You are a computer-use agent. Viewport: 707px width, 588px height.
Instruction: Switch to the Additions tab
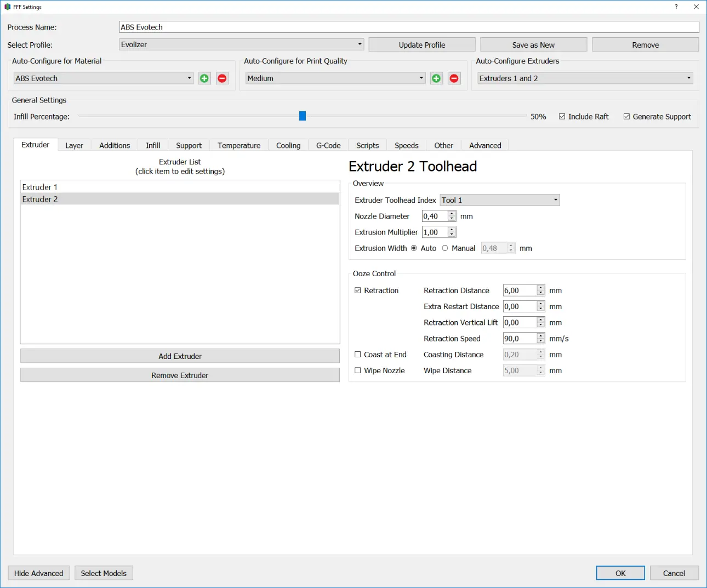tap(115, 145)
